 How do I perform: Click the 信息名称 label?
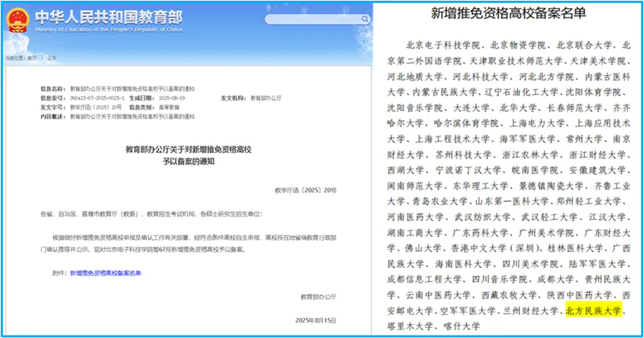[x=53, y=89]
